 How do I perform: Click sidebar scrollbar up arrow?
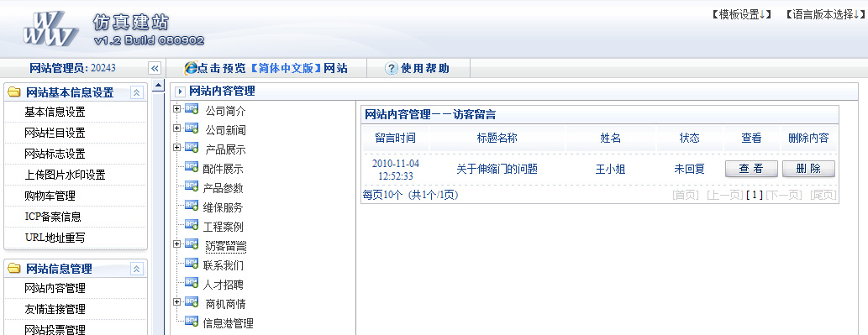[158, 85]
